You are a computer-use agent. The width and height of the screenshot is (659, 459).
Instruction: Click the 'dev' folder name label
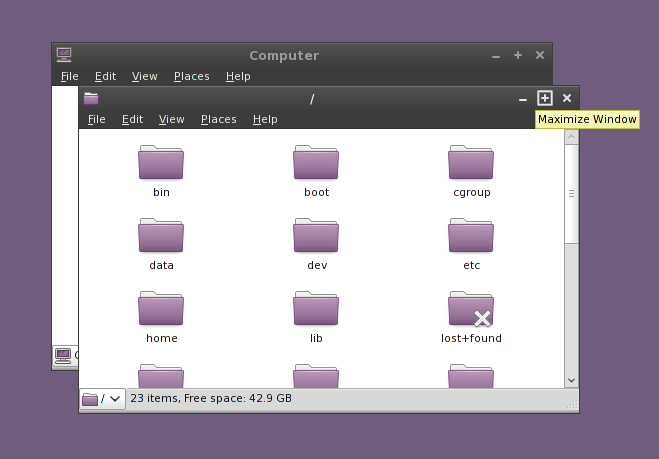[x=317, y=266]
